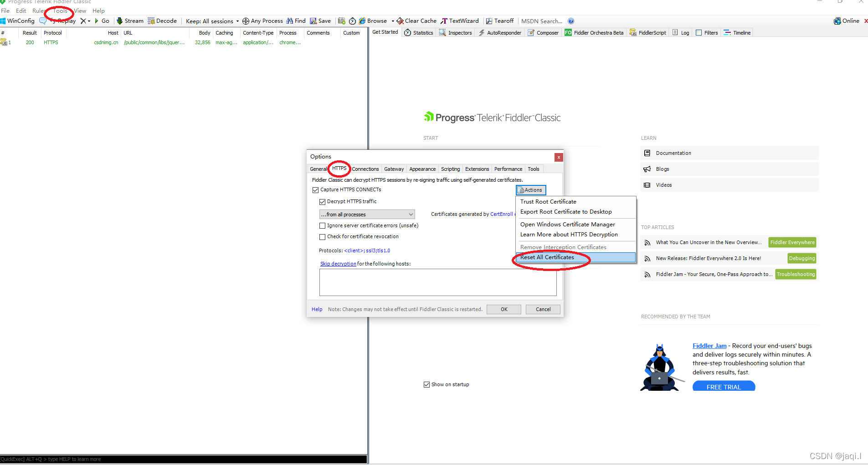Toggle Capture HTTPS CONNECTs checkbox

[315, 190]
